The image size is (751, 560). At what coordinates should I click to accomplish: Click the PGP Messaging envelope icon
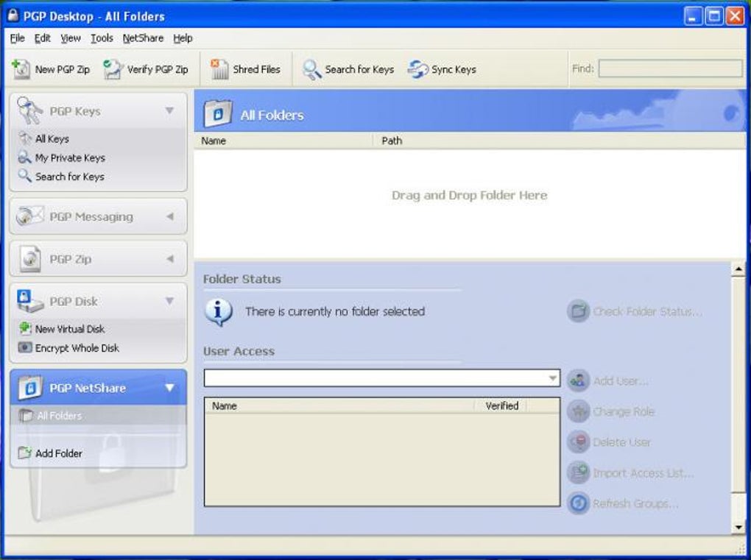click(29, 216)
